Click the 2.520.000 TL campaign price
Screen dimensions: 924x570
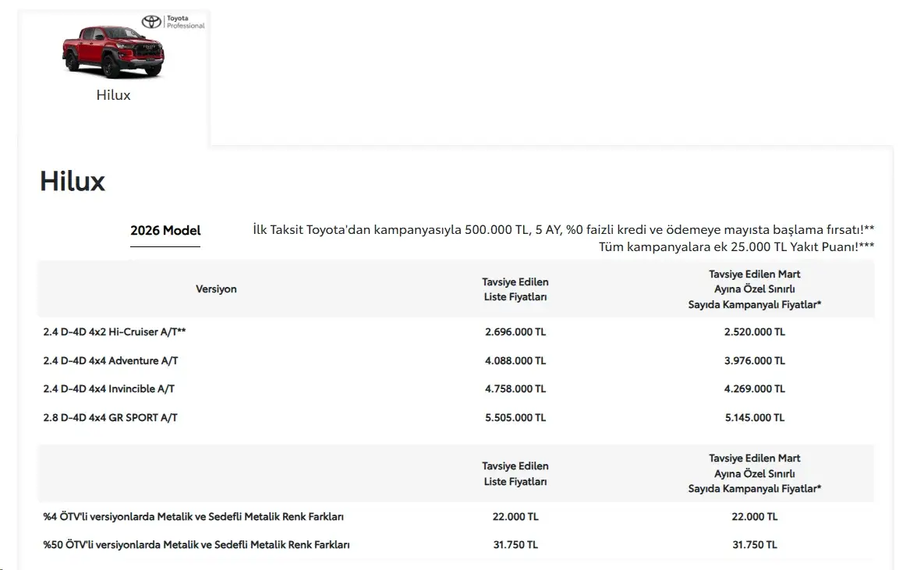pyautogui.click(x=755, y=332)
